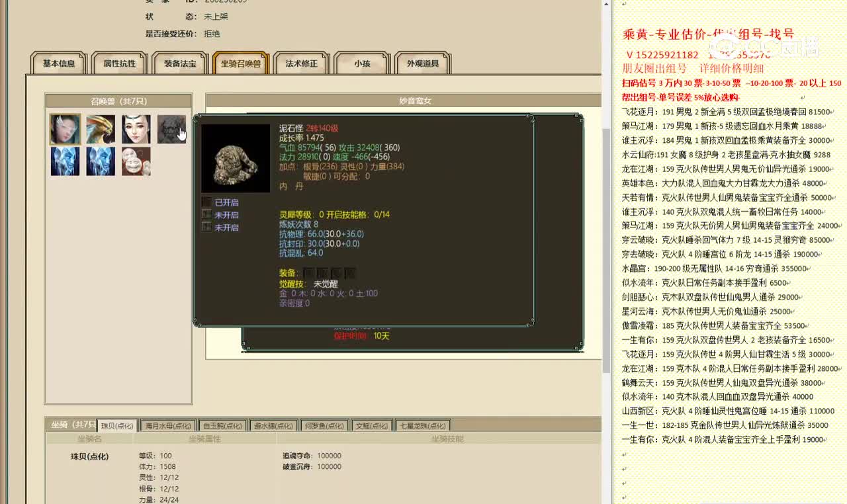Click the 保护时间 10天 text
This screenshot has height=504, width=847.
[361, 336]
